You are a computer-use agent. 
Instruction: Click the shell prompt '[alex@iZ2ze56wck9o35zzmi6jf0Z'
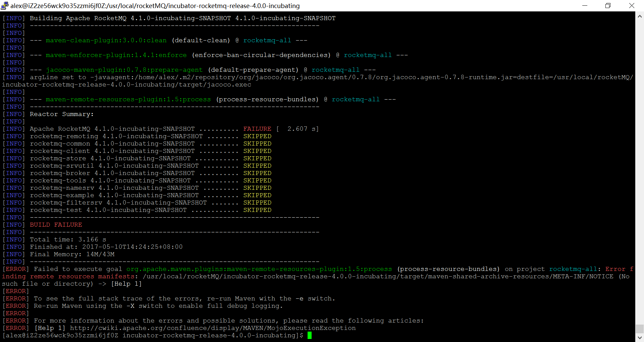[60, 335]
